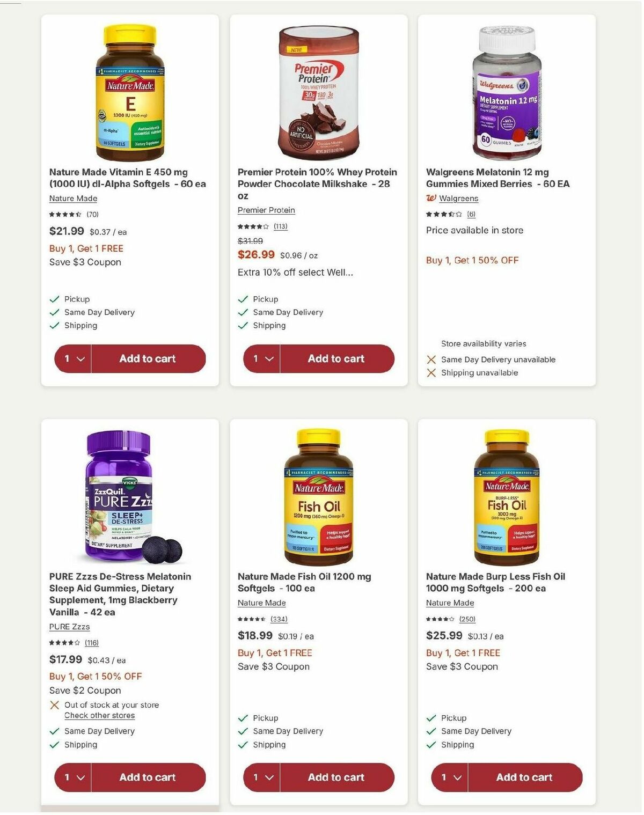Image resolution: width=644 pixels, height=815 pixels.
Task: Click star rating on PURE Zzzs gummies
Action: pos(64,642)
